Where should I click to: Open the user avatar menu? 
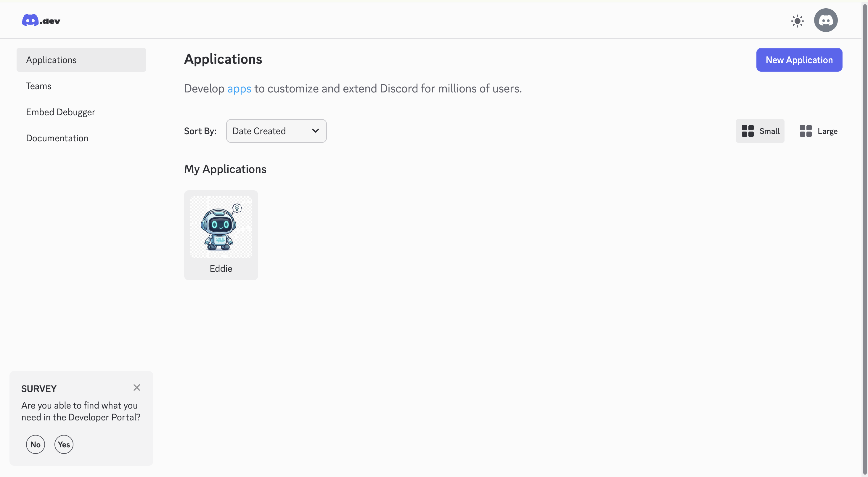826,20
